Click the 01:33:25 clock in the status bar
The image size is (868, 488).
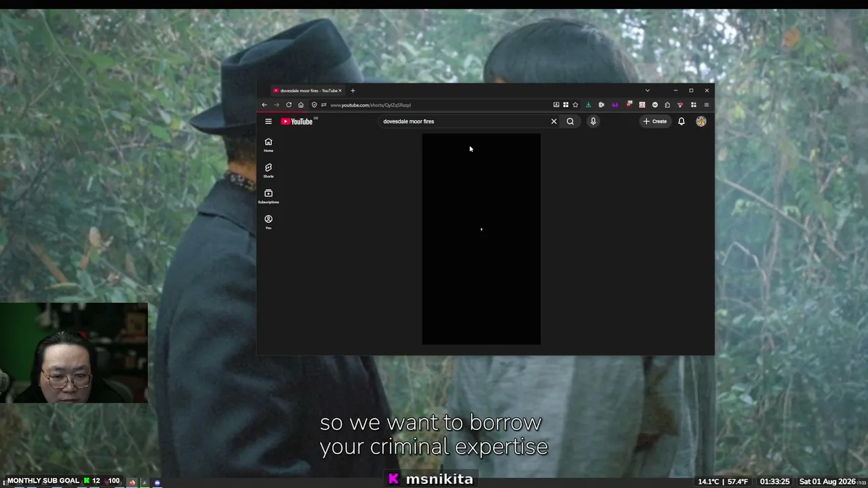[774, 481]
